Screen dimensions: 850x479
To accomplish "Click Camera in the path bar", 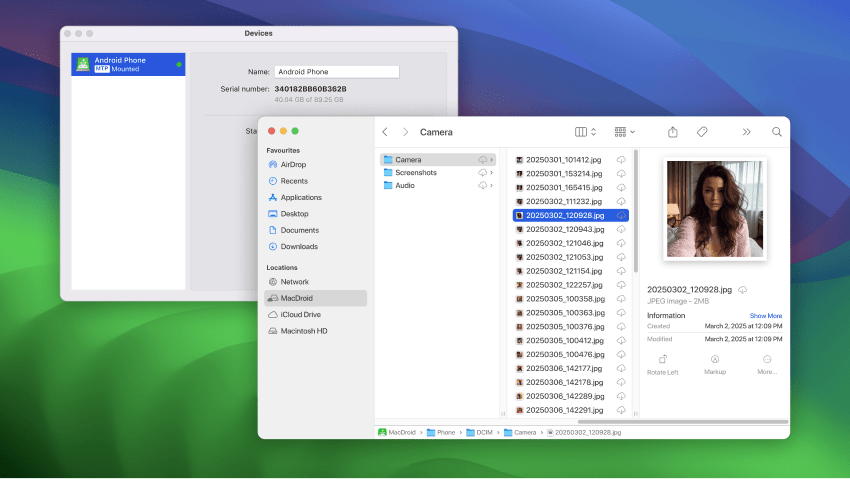I will [x=520, y=432].
